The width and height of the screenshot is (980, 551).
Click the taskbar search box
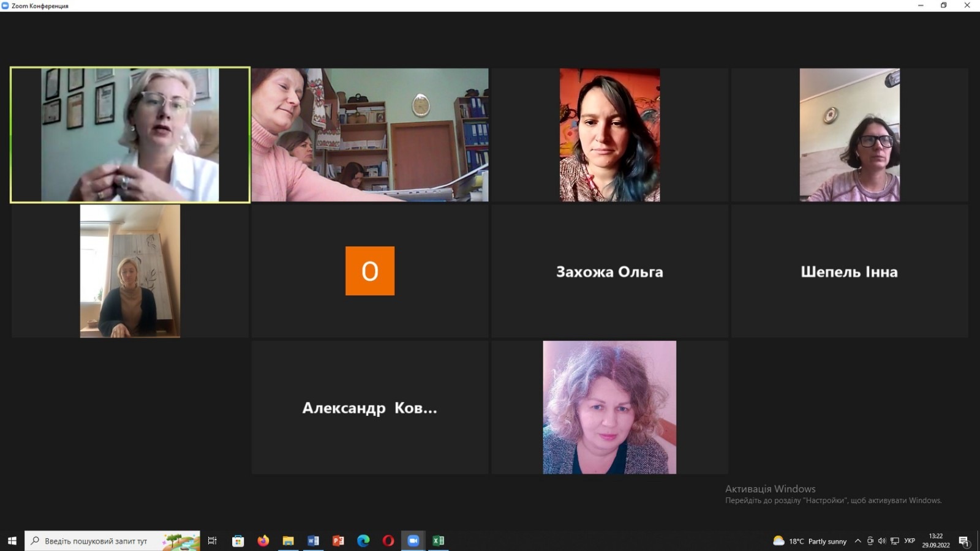click(x=112, y=541)
